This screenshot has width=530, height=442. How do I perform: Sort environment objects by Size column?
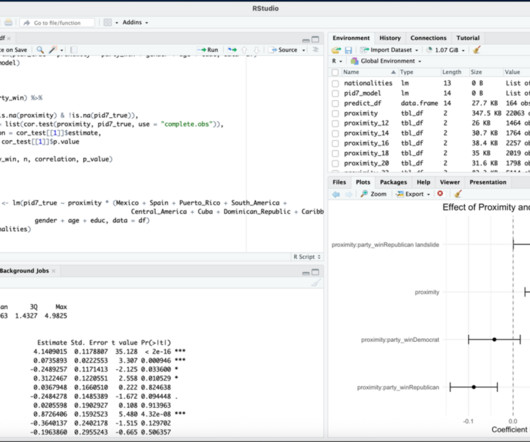(x=476, y=72)
